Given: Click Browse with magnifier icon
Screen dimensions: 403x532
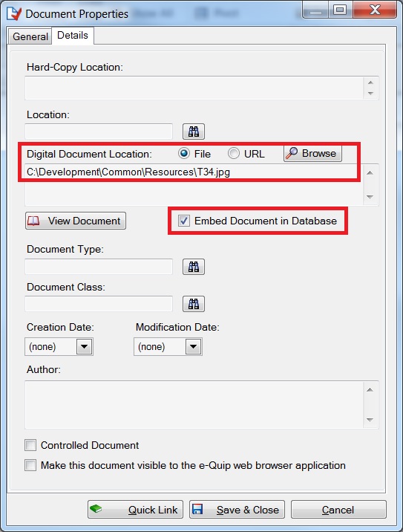Looking at the screenshot, I should click(312, 153).
